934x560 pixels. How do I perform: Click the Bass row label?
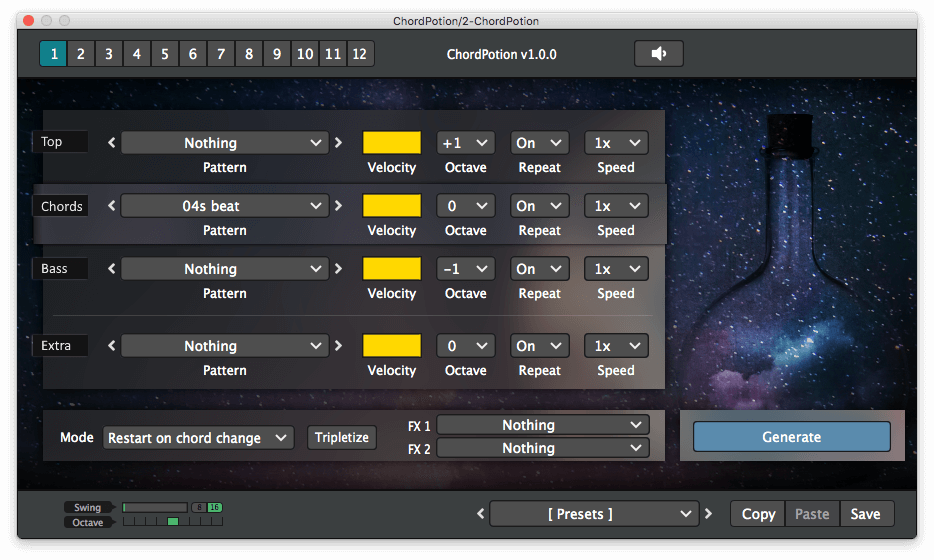click(x=60, y=269)
